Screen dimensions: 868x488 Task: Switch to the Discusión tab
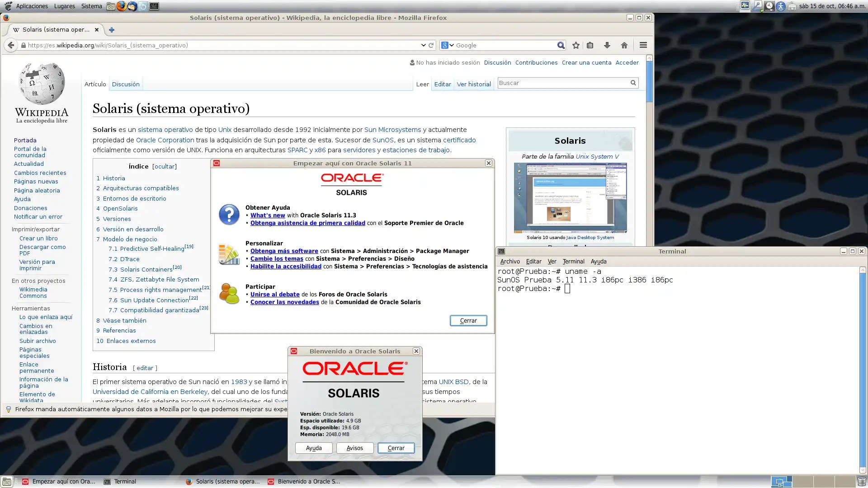click(x=126, y=84)
